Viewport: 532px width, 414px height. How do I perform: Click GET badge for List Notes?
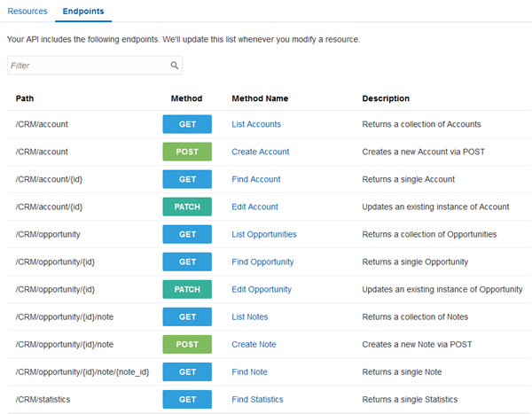coord(187,316)
